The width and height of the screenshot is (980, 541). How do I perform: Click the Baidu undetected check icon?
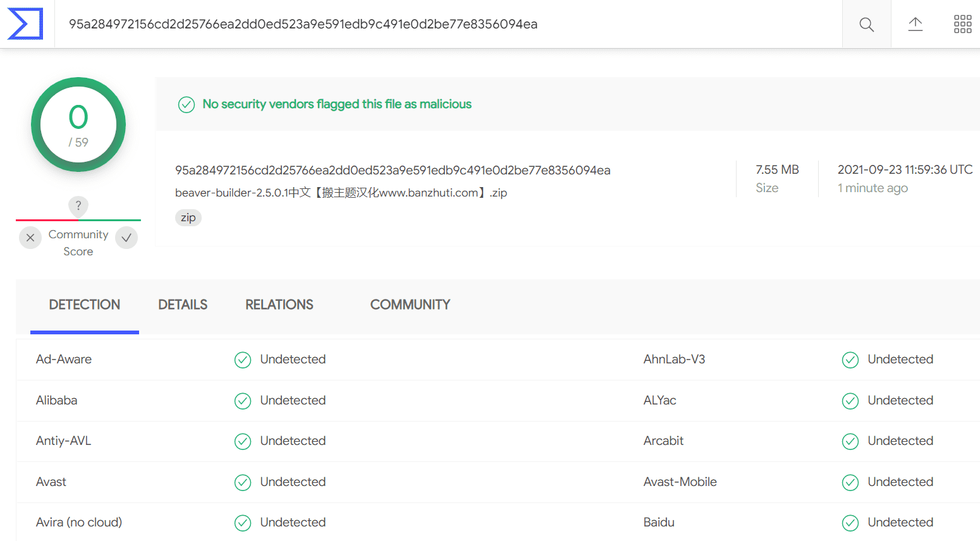[x=850, y=523]
